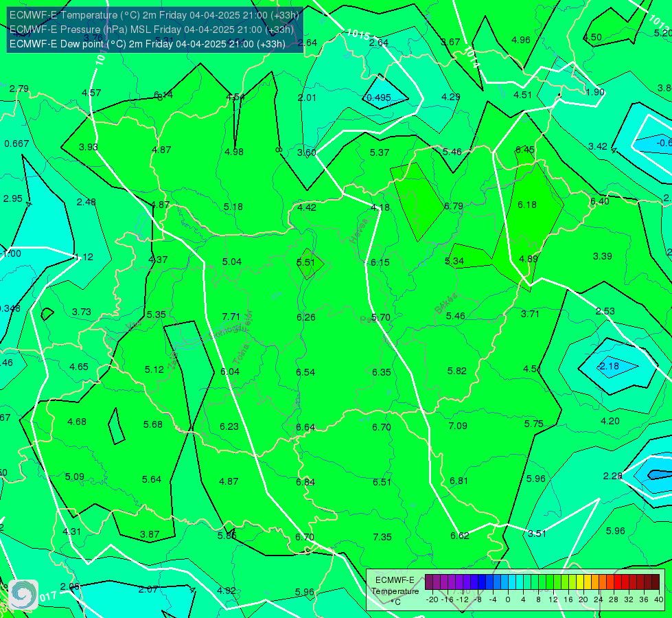Click the 6.23 temperature value
The width and height of the screenshot is (672, 618).
click(x=229, y=426)
